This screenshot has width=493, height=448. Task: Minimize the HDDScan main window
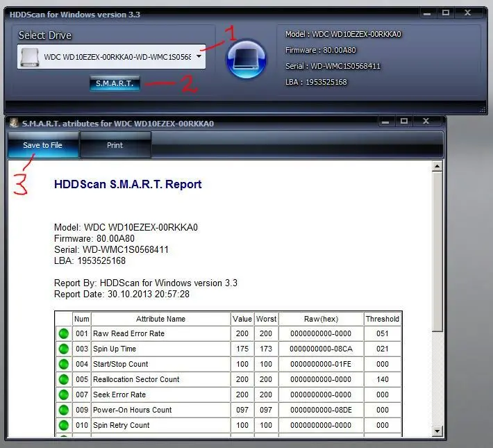click(426, 13)
